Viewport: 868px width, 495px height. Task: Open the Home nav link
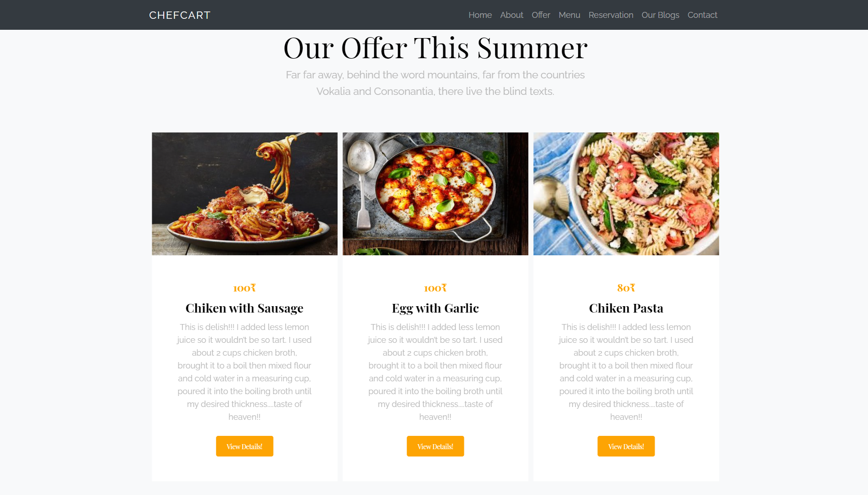pyautogui.click(x=480, y=15)
